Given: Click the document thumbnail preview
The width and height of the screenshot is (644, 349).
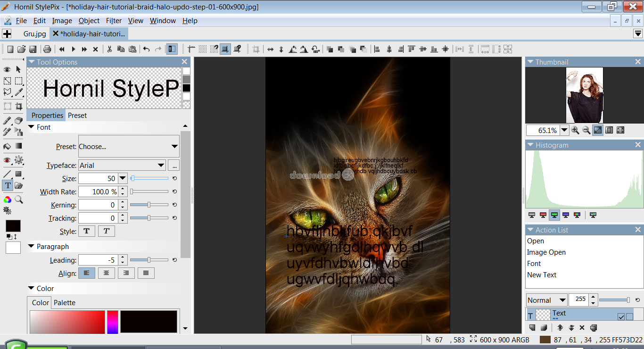Looking at the screenshot, I should tap(585, 95).
